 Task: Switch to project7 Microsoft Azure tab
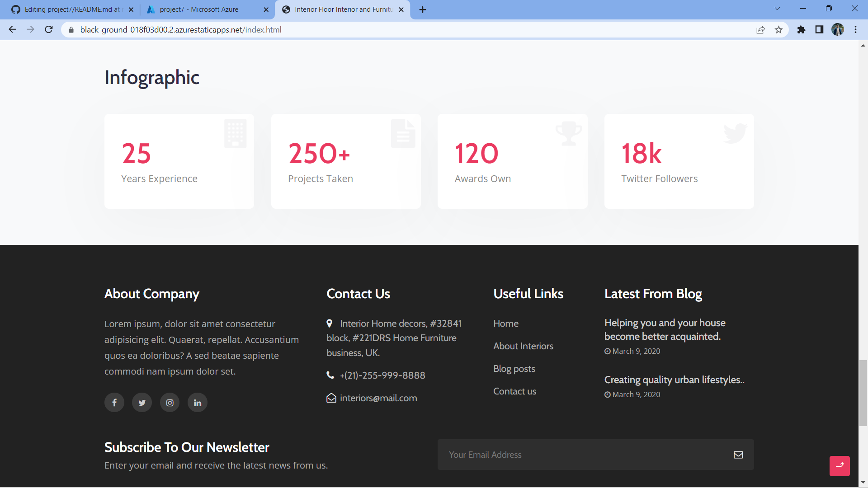click(199, 9)
